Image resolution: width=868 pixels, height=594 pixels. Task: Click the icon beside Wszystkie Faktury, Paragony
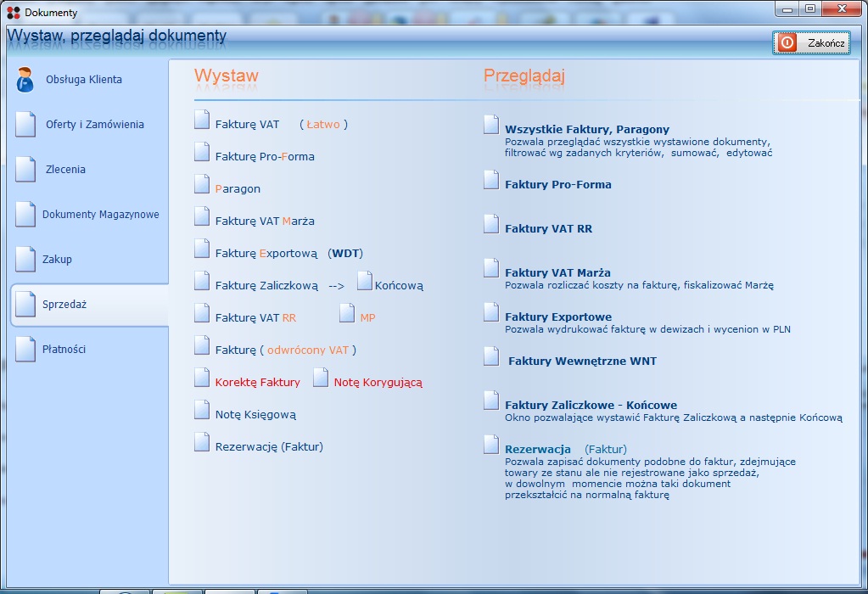tap(491, 126)
